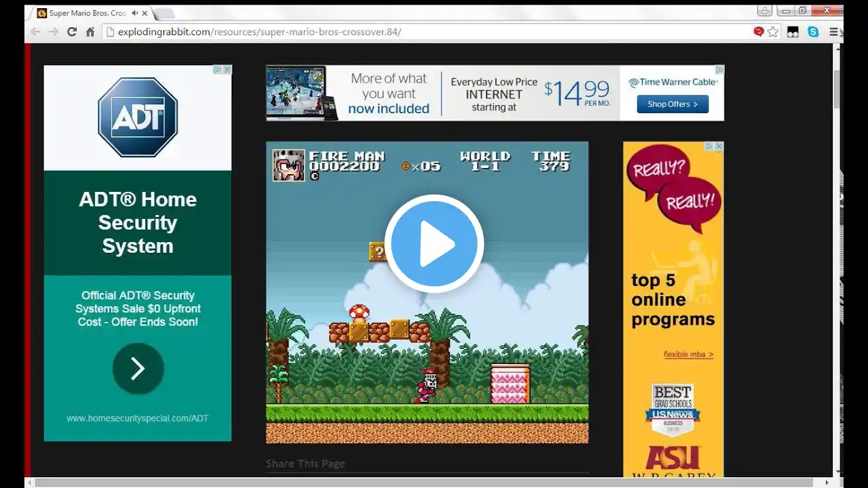Bookmark this page with the star icon
This screenshot has width=868, height=488.
pos(773,32)
